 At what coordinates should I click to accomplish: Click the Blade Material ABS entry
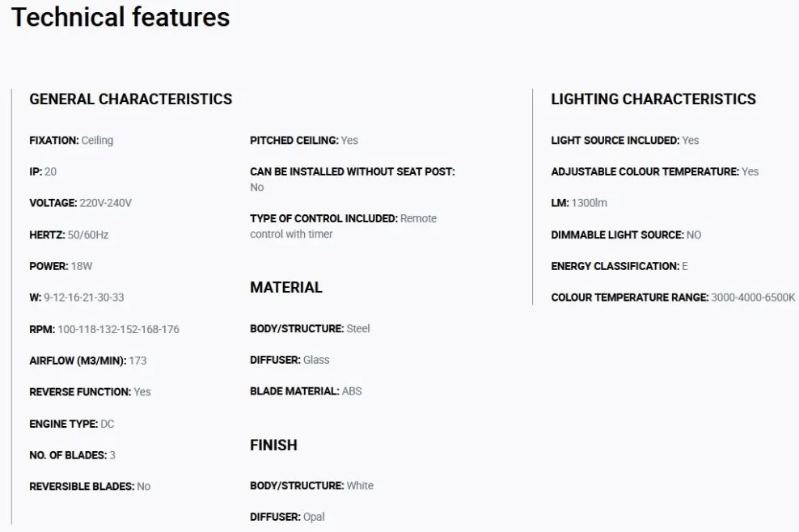(x=306, y=391)
